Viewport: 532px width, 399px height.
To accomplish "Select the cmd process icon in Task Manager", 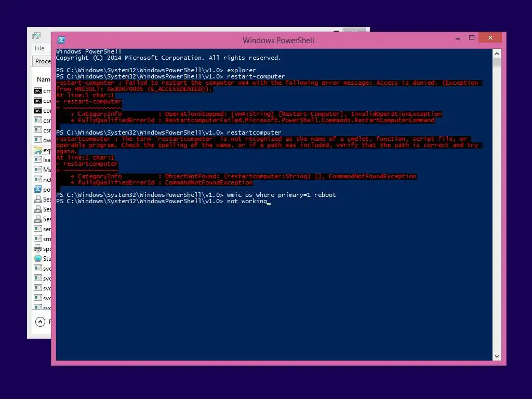I will [38, 91].
